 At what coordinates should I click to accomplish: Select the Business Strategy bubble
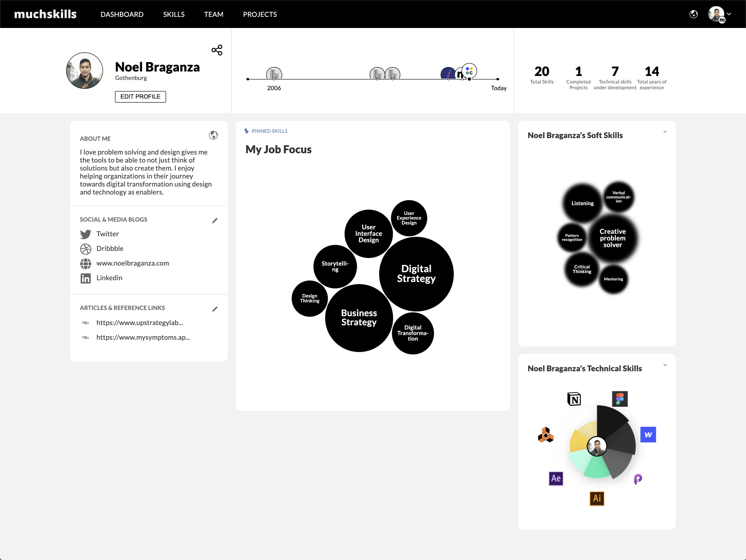(x=359, y=318)
